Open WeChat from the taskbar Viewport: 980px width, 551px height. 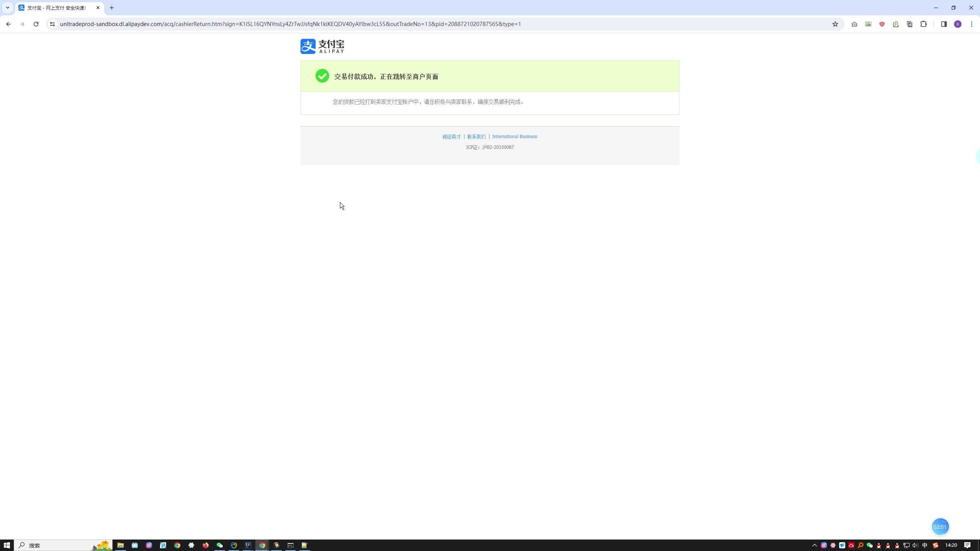[220, 545]
